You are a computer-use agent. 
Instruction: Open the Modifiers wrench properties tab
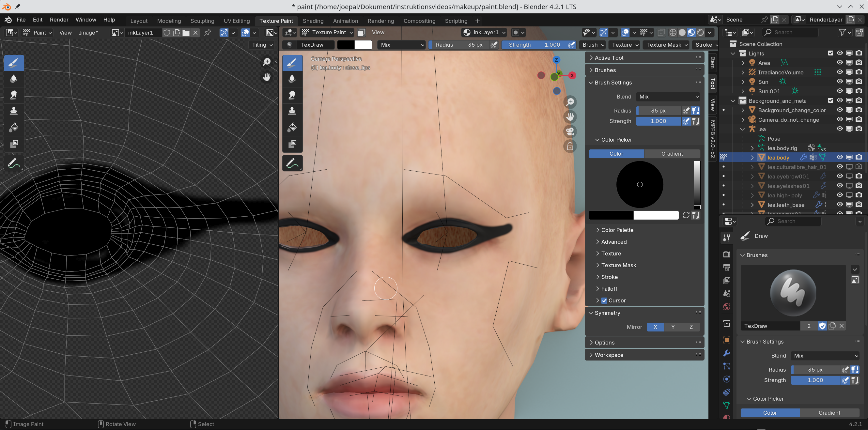[727, 353]
